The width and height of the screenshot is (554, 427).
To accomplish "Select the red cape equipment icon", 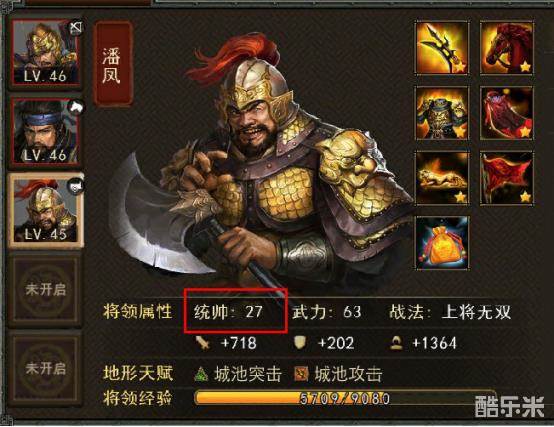I will pyautogui.click(x=507, y=113).
